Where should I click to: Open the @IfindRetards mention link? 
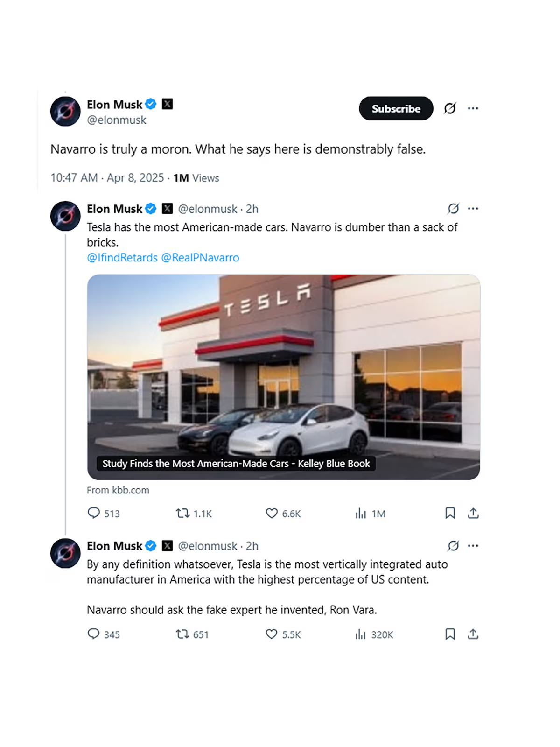click(122, 258)
